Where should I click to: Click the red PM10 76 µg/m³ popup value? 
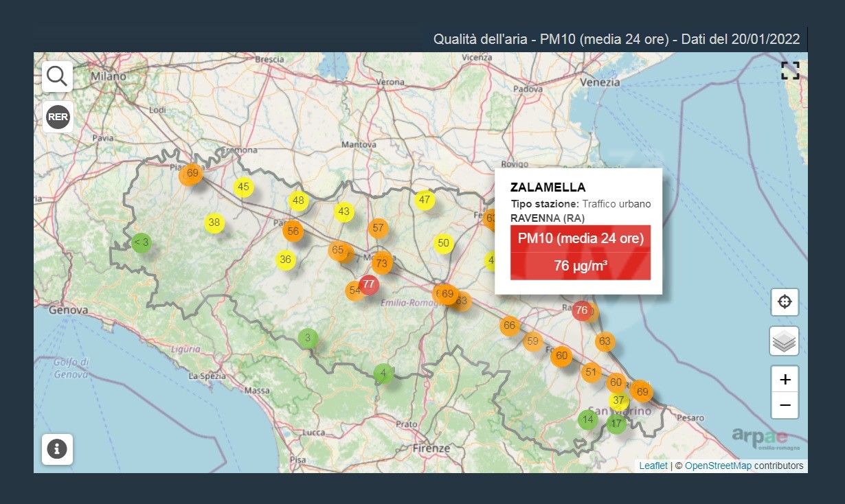point(580,265)
